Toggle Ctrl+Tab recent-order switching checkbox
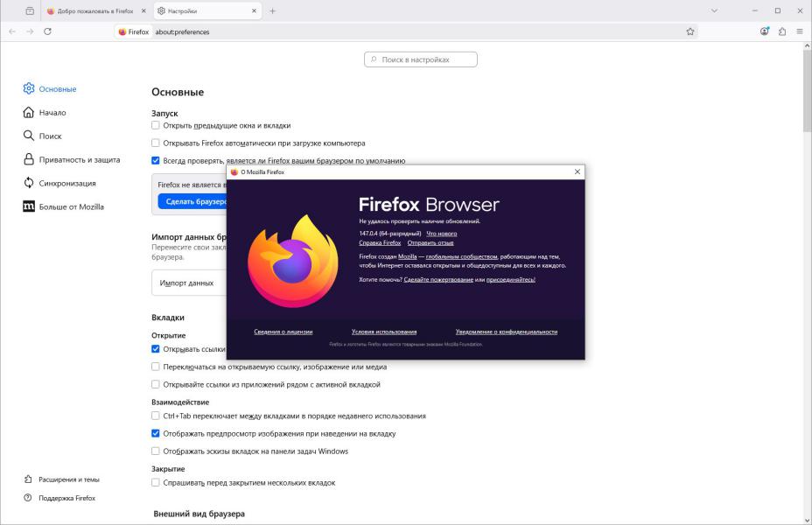The height and width of the screenshot is (525, 812). coord(156,416)
